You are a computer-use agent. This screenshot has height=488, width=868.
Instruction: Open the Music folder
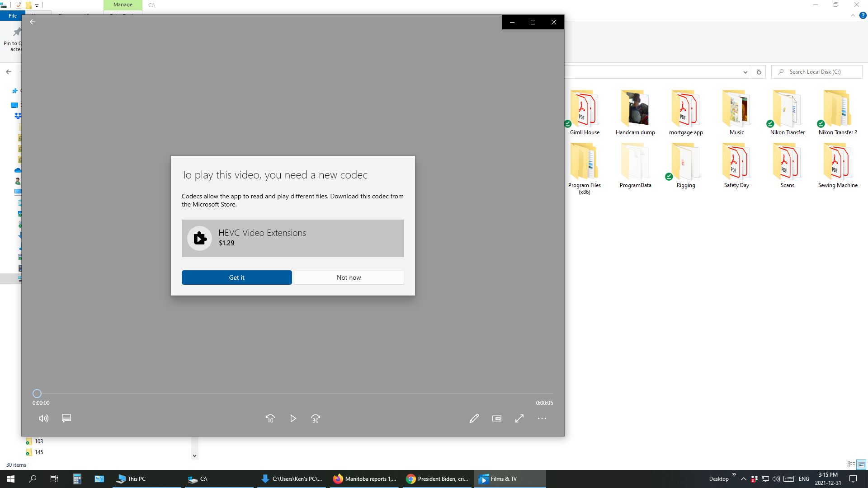(x=736, y=113)
